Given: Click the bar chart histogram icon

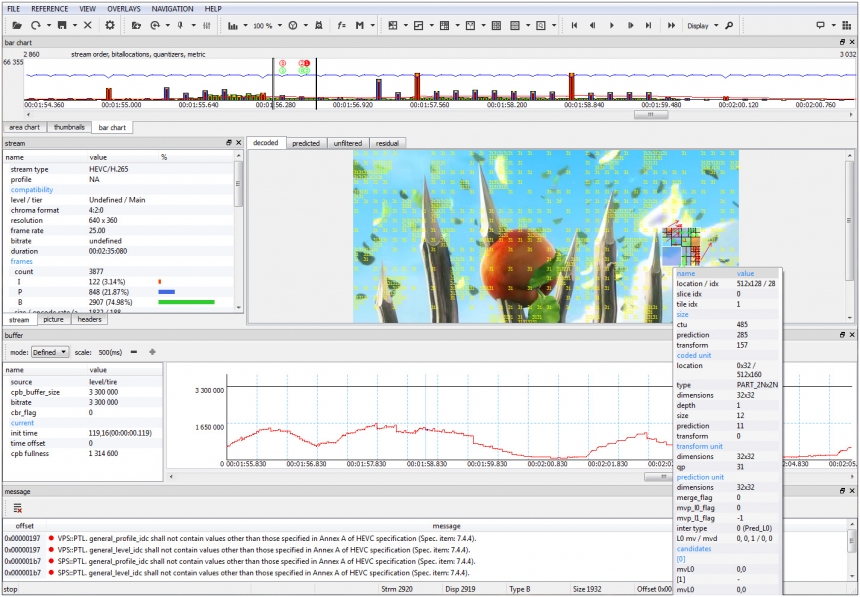Looking at the screenshot, I should point(233,25).
